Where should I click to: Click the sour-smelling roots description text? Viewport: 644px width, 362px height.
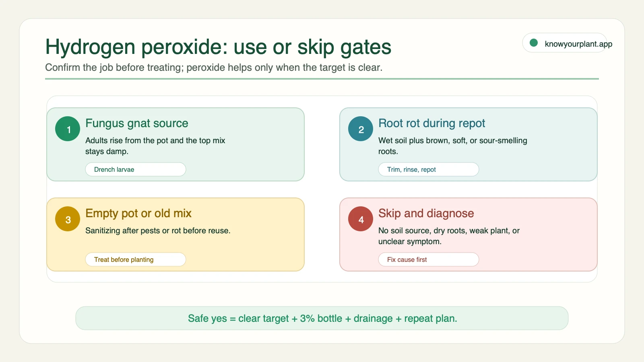pyautogui.click(x=453, y=146)
